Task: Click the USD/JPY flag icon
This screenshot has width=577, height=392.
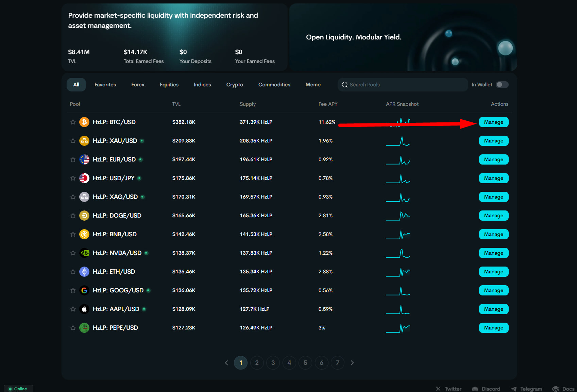Action: tap(84, 178)
